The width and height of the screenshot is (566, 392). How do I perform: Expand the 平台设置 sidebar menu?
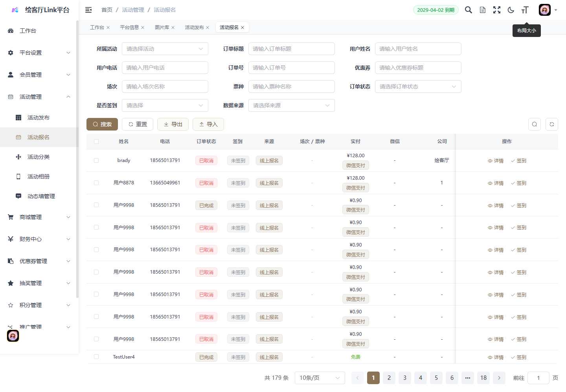pos(39,53)
